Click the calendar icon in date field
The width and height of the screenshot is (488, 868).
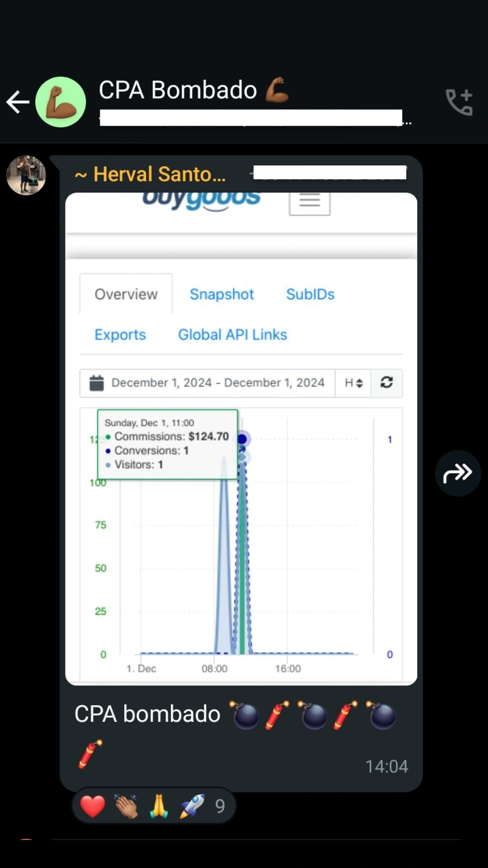click(x=97, y=383)
